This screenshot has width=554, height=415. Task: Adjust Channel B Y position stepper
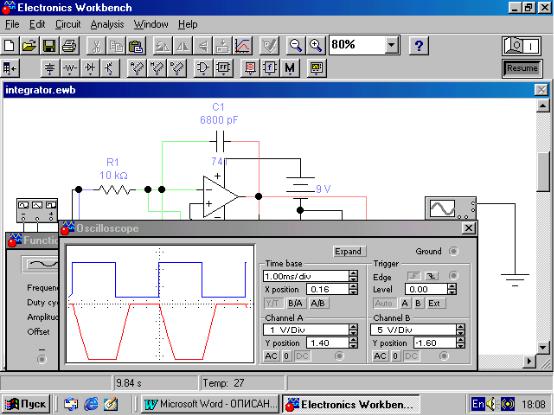[x=460, y=343]
